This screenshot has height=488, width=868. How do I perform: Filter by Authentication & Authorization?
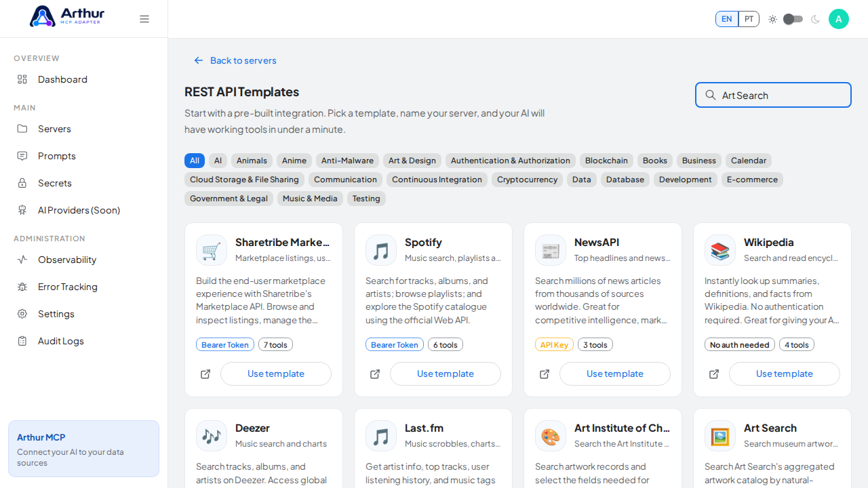coord(511,161)
